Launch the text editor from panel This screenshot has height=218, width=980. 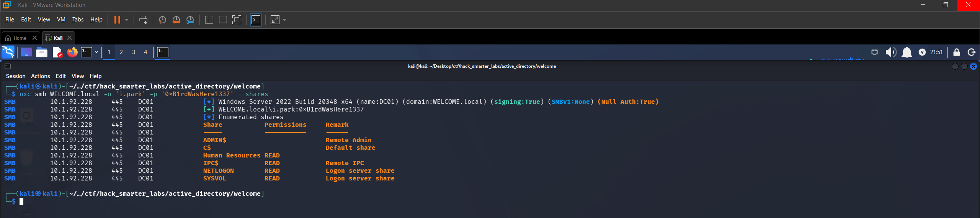point(57,52)
